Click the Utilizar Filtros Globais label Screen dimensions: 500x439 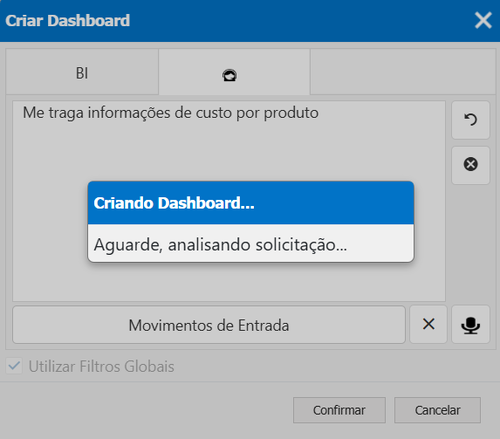pos(101,366)
